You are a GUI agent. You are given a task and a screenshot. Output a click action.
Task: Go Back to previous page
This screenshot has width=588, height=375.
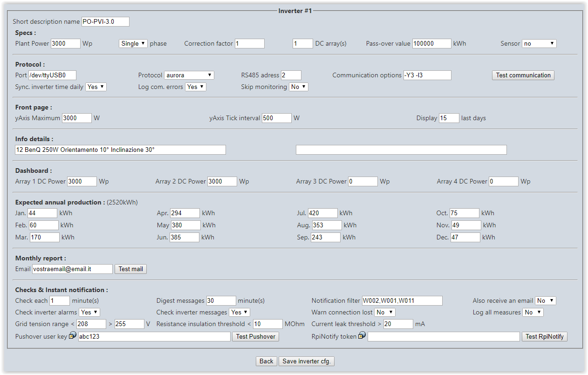point(267,361)
